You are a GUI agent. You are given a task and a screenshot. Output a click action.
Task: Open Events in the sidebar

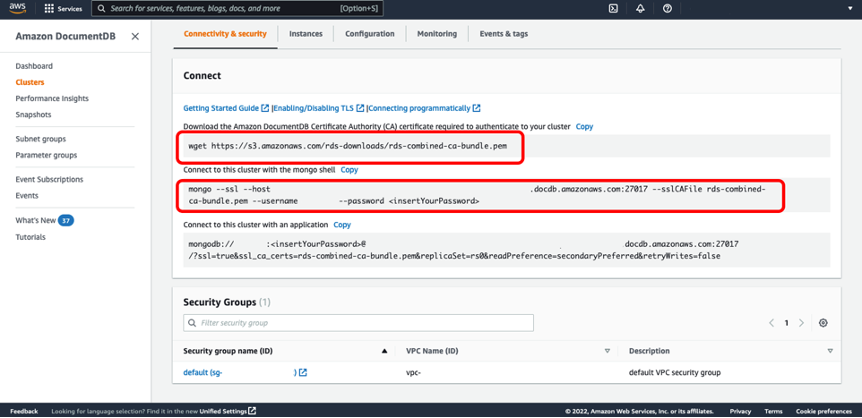pyautogui.click(x=27, y=195)
